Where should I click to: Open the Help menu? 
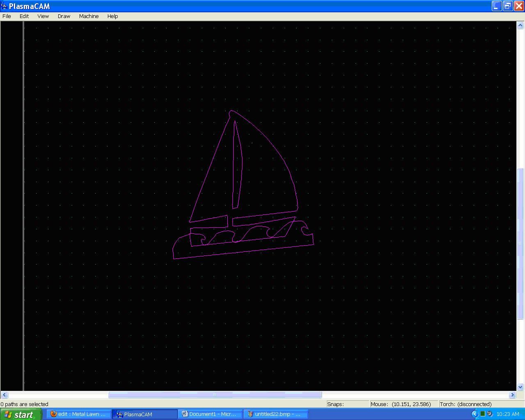coord(112,16)
